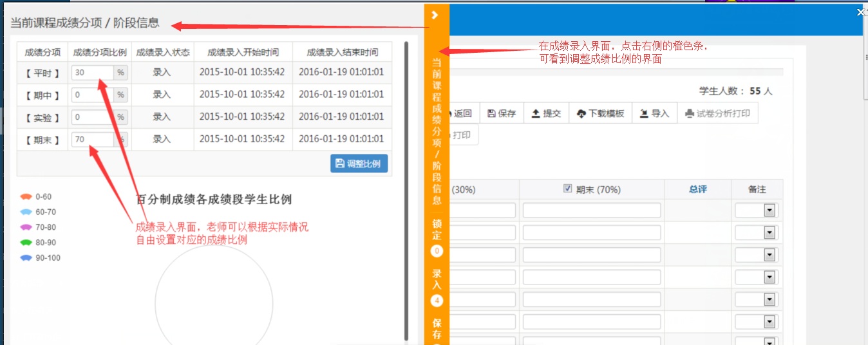Close the grade entry dialog with X
Image resolution: width=868 pixels, height=345 pixels.
(x=862, y=11)
